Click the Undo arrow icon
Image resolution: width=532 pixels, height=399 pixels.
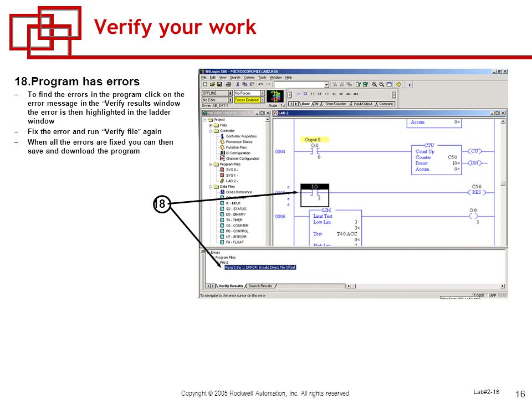coord(260,84)
